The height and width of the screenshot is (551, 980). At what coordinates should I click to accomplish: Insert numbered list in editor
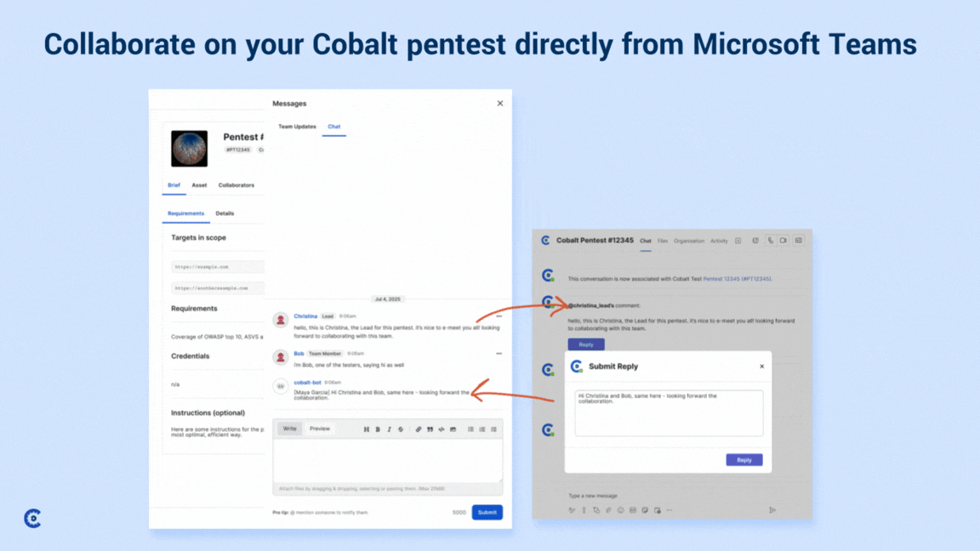click(481, 429)
